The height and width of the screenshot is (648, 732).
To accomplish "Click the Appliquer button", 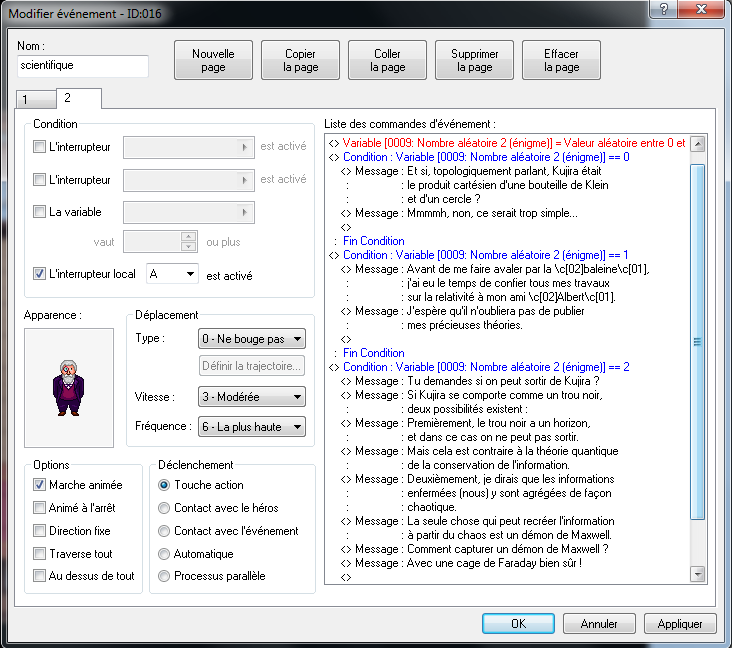I will (680, 624).
